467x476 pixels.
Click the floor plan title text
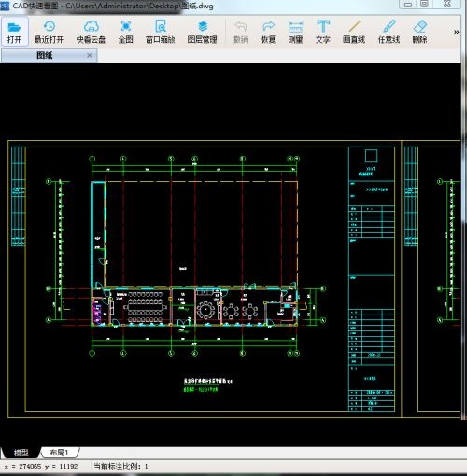(x=208, y=381)
